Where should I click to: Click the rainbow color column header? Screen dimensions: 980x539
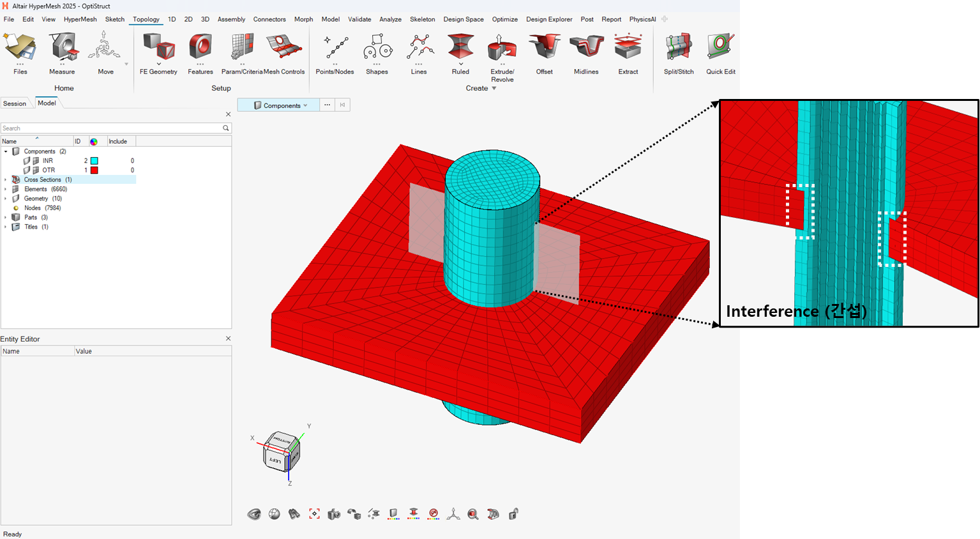click(x=94, y=142)
